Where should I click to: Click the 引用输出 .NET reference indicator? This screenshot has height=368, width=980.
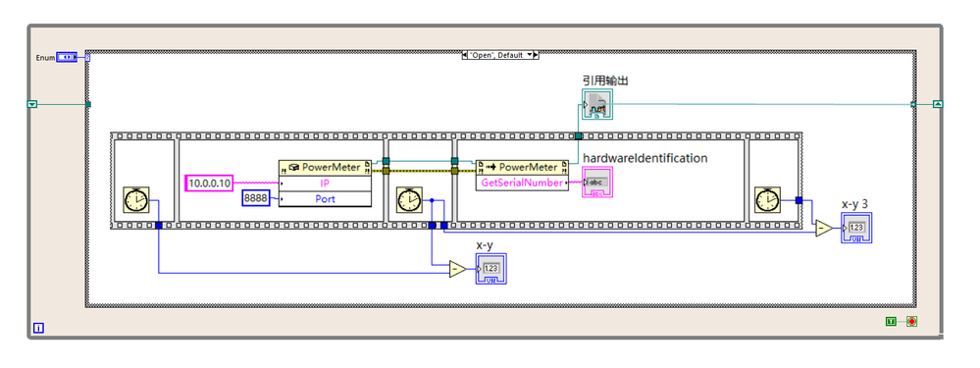(x=597, y=104)
